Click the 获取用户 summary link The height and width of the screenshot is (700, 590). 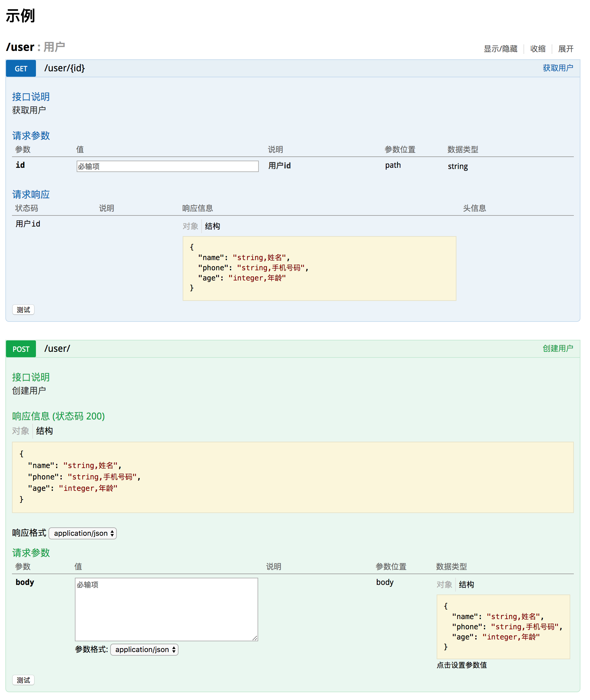tap(558, 68)
